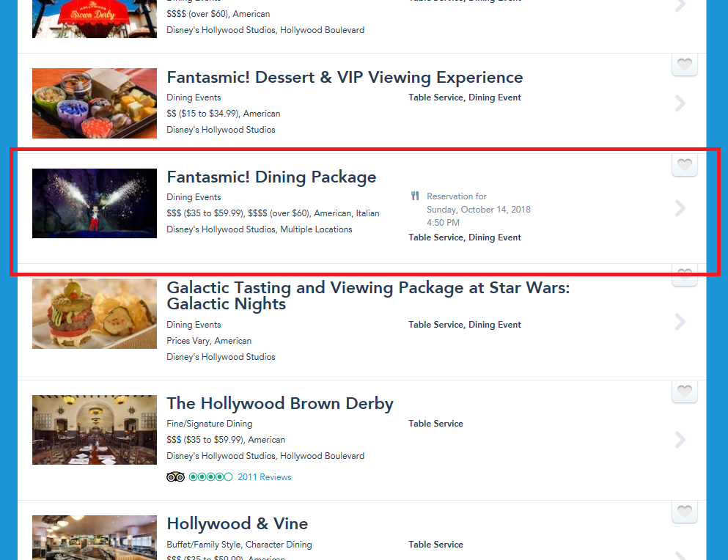
Task: Click the $$ ($15 to $34.99), American price text
Action: tap(224, 114)
